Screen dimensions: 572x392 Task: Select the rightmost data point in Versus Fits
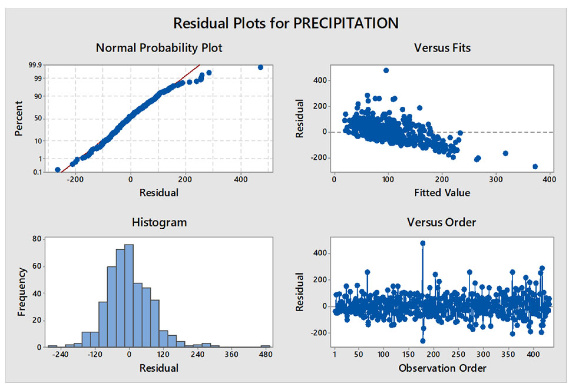pos(535,167)
